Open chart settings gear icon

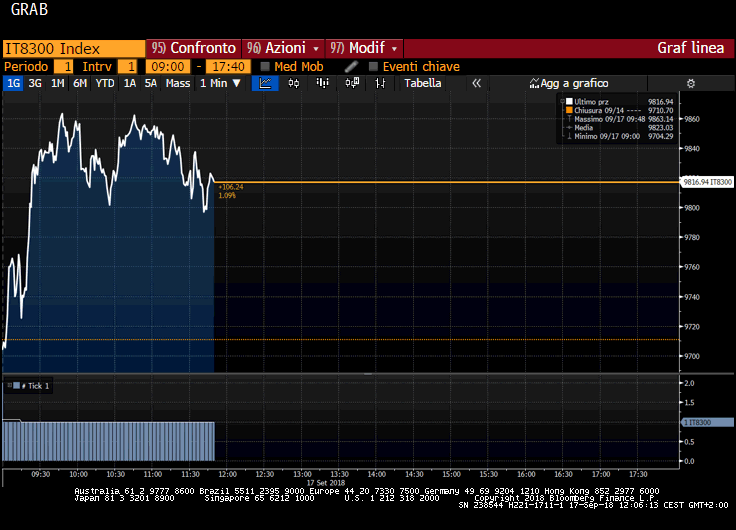690,84
